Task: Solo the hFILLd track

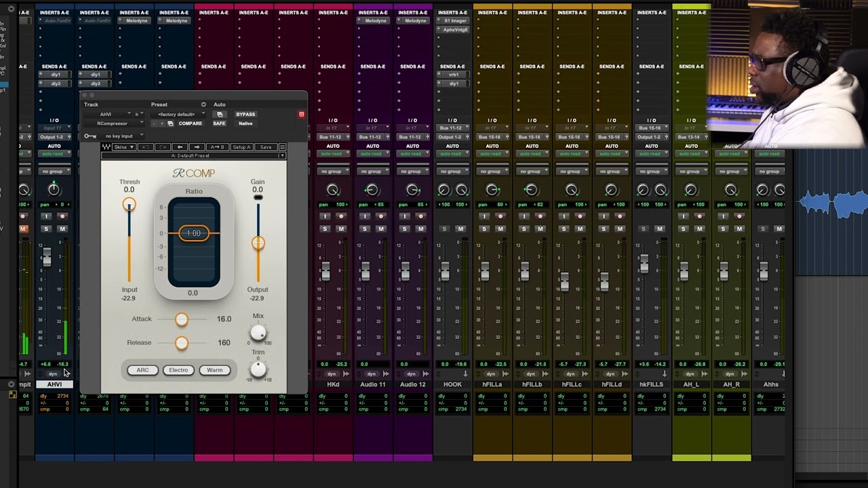Action: pos(604,229)
